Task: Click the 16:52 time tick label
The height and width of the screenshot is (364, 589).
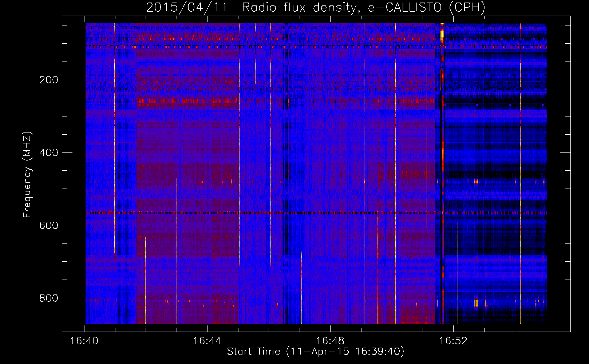Action: [453, 341]
